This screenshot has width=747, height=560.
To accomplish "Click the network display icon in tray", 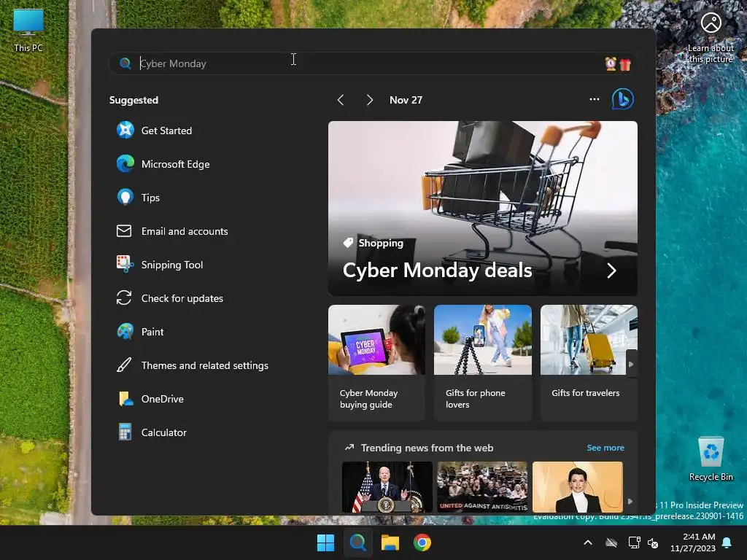I will coord(634,542).
